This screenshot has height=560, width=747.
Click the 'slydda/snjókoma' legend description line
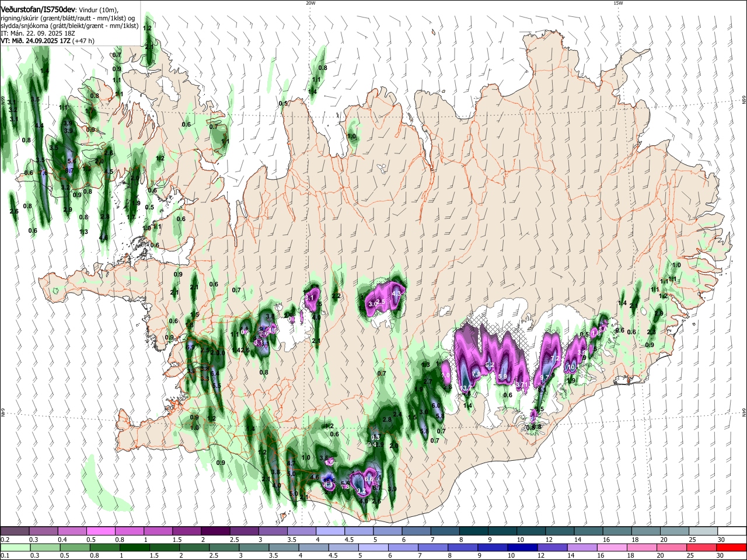pos(69,26)
